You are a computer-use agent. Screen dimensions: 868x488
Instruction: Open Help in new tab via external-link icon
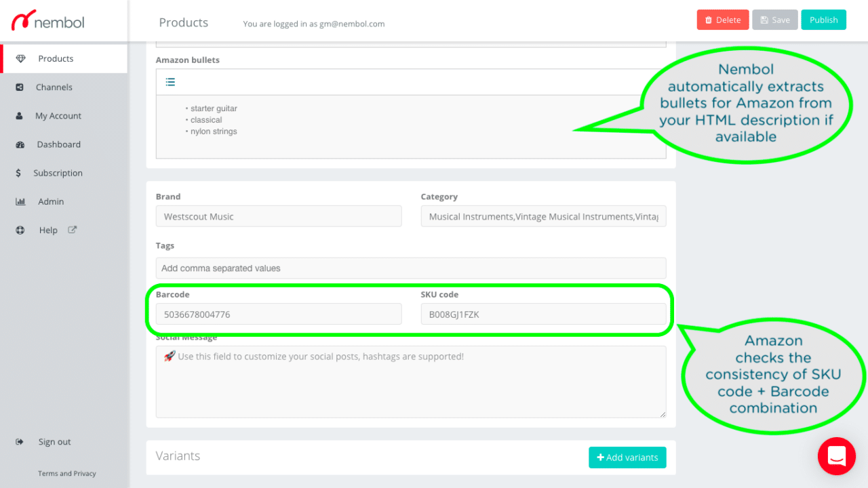pyautogui.click(x=71, y=230)
